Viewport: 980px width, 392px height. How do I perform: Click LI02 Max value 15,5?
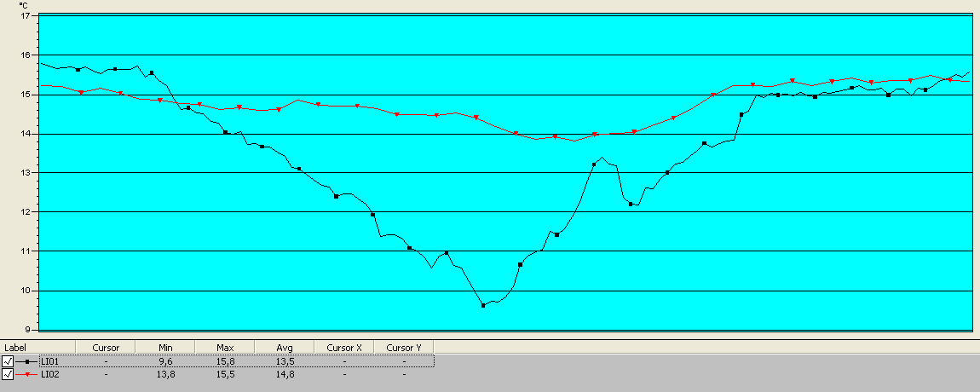225,374
